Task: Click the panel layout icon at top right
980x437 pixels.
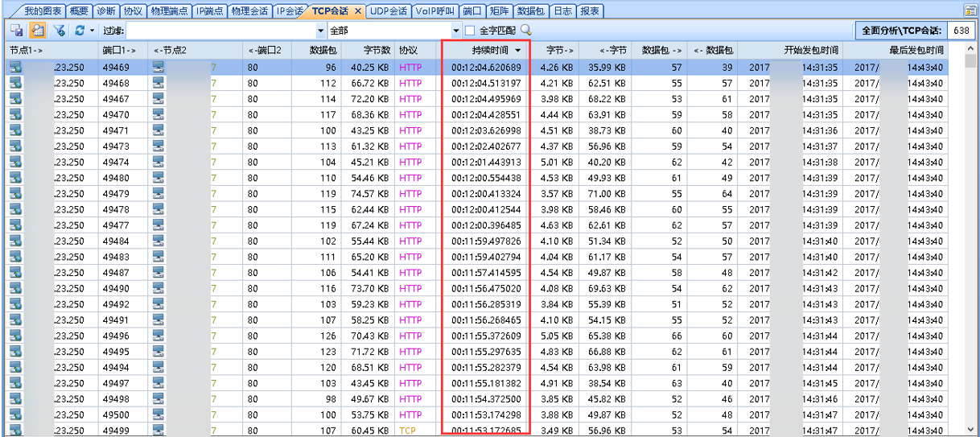Action: 970,10
